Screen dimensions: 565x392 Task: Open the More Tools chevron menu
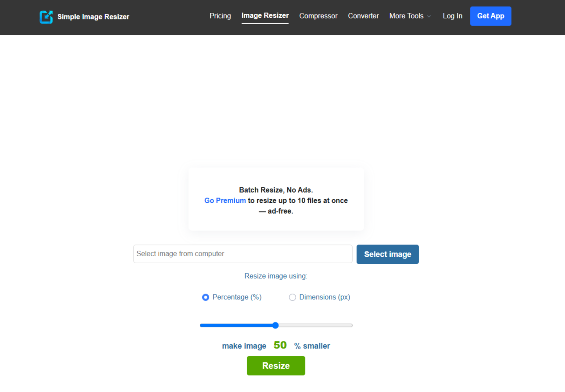point(429,16)
